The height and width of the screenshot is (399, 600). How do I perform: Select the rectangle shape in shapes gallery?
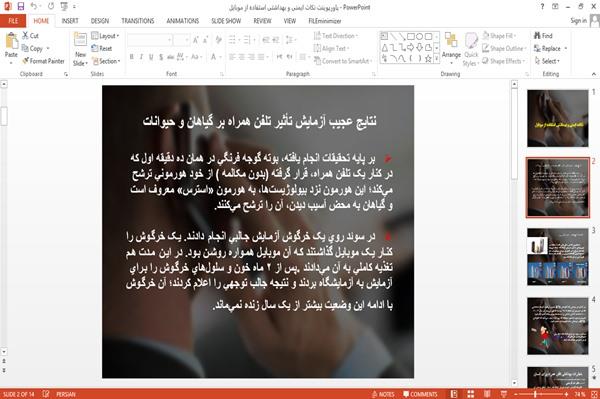(411, 36)
